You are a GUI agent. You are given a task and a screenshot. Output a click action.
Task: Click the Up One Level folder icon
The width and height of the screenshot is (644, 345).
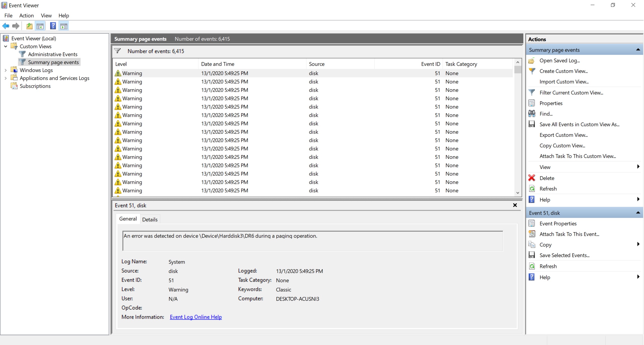pos(29,26)
